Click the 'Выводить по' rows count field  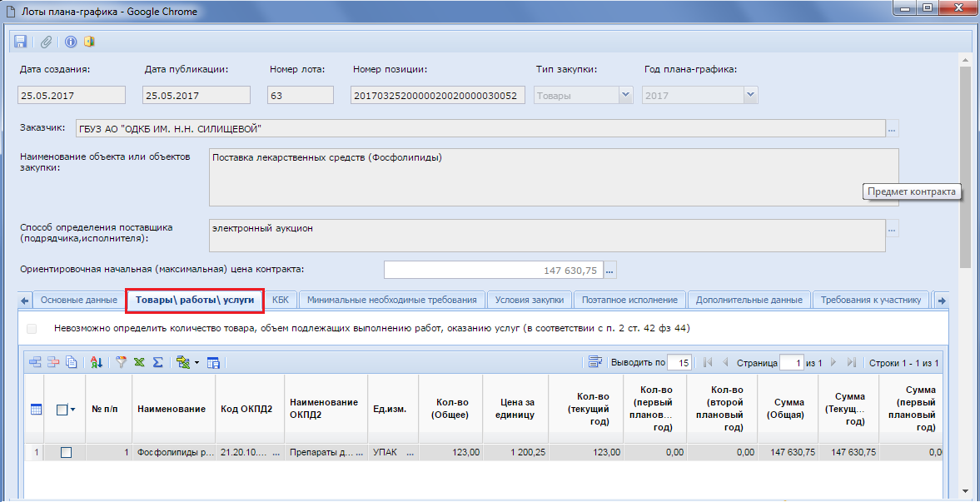click(x=679, y=362)
